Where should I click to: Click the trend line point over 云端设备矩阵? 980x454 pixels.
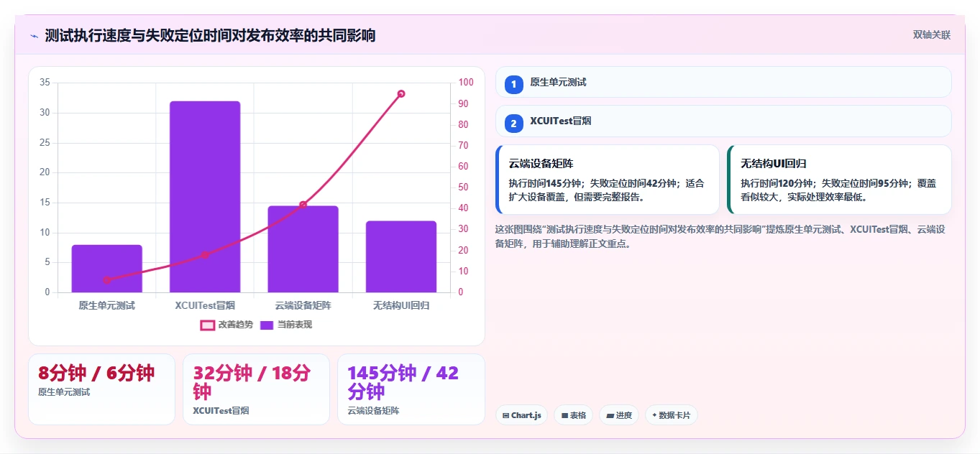tap(303, 205)
